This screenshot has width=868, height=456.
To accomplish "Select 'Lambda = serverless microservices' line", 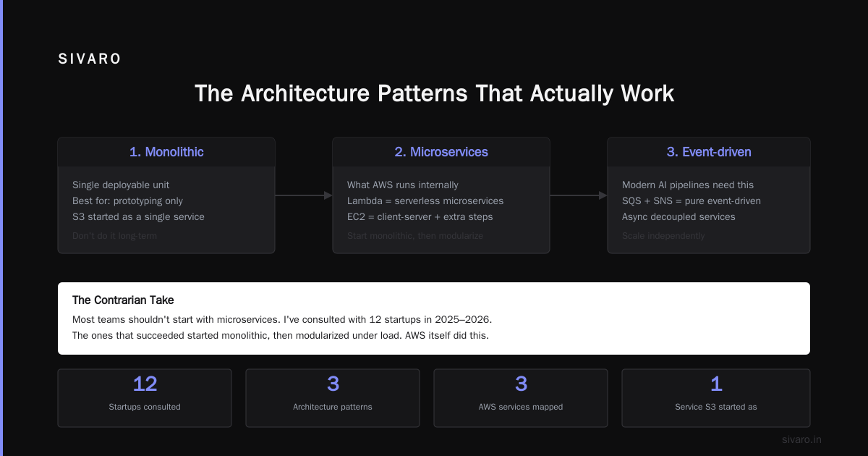I will 425,200.
